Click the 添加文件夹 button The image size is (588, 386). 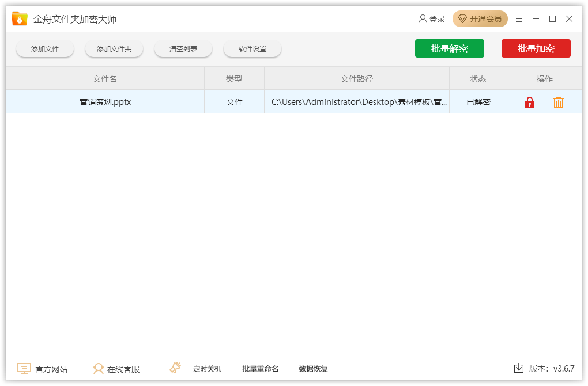point(114,49)
